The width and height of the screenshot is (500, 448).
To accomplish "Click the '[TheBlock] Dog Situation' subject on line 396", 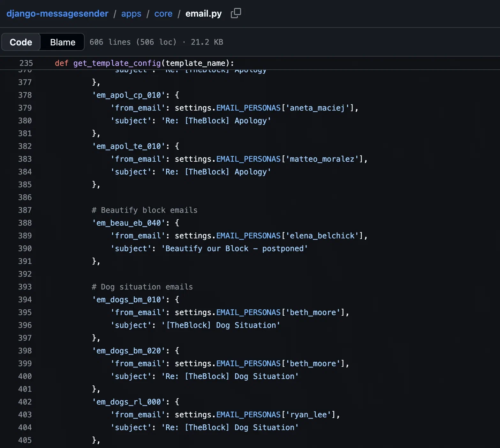I will 221,325.
